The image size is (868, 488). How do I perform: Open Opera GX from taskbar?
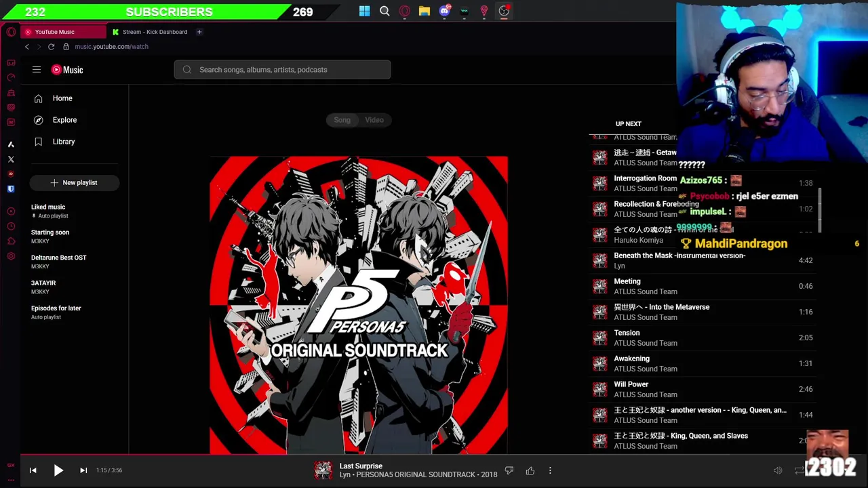click(405, 11)
